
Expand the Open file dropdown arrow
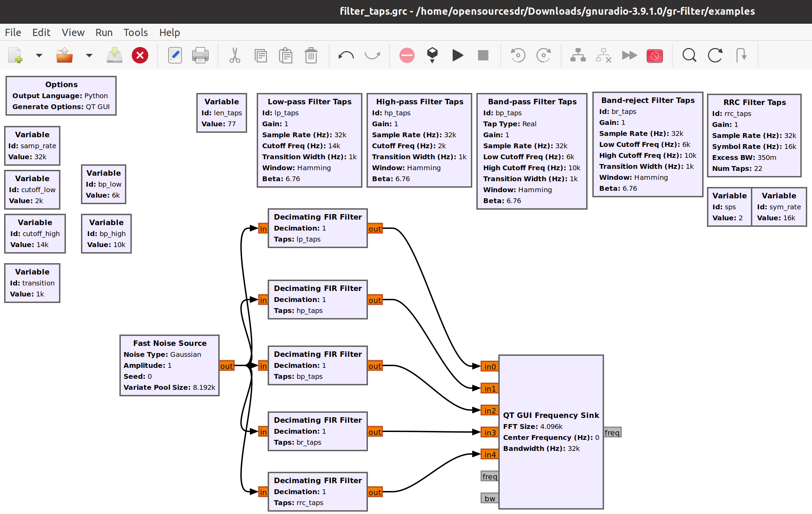[89, 55]
